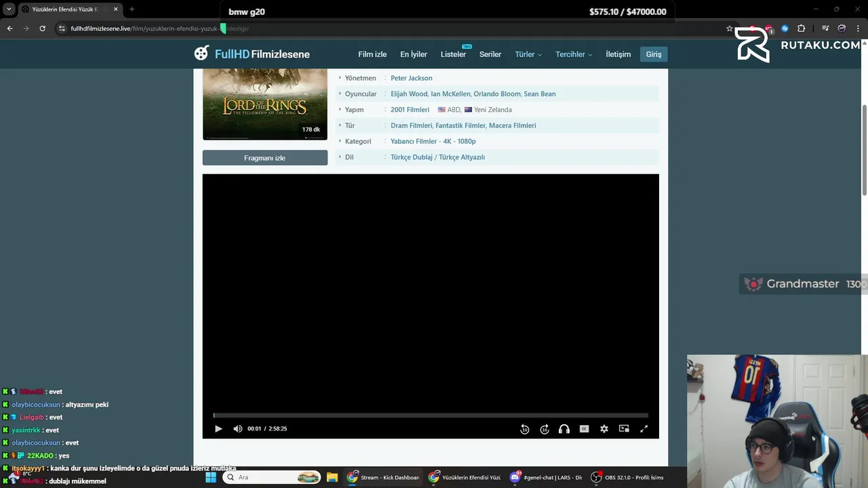Image resolution: width=868 pixels, height=488 pixels.
Task: Open the Film izle menu item
Action: 372,54
